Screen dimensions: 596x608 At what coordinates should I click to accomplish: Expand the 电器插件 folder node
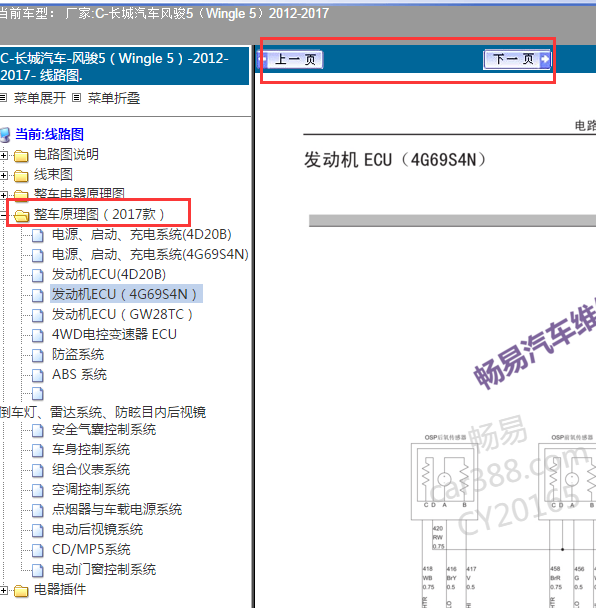click(3, 591)
